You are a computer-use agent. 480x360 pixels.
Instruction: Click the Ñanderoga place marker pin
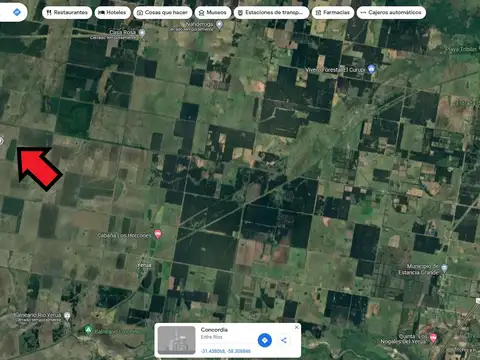point(219,24)
